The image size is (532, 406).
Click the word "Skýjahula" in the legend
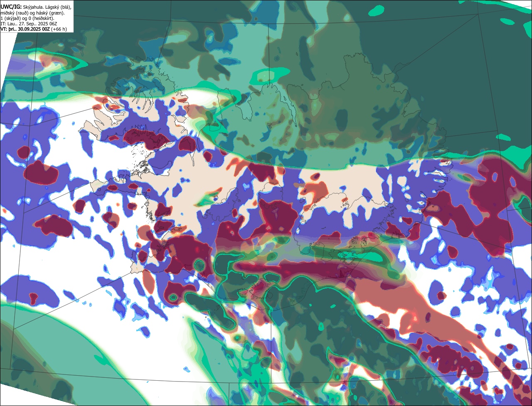32,7
